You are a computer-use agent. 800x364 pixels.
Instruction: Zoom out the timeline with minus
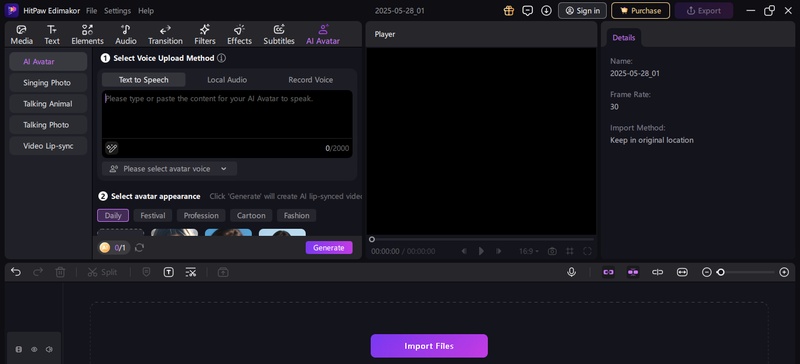(x=707, y=272)
